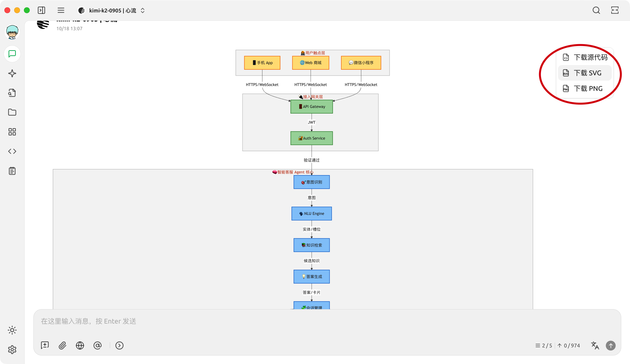Image resolution: width=630 pixels, height=364 pixels.
Task: Open the folder files sidebar icon
Action: pyautogui.click(x=12, y=112)
